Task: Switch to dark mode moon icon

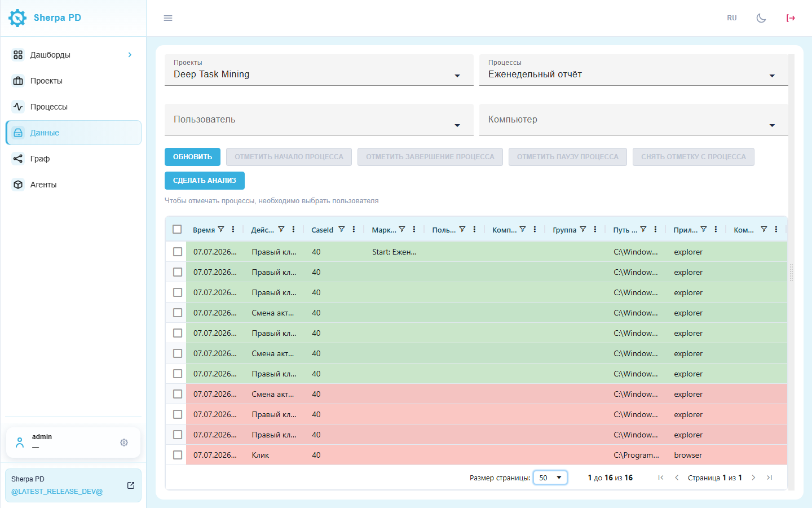Action: [761, 18]
